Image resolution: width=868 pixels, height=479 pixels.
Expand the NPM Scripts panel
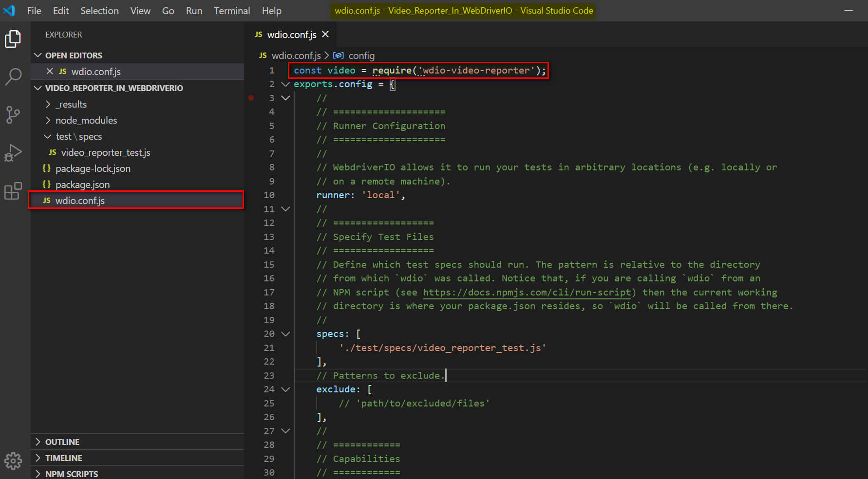(x=38, y=474)
